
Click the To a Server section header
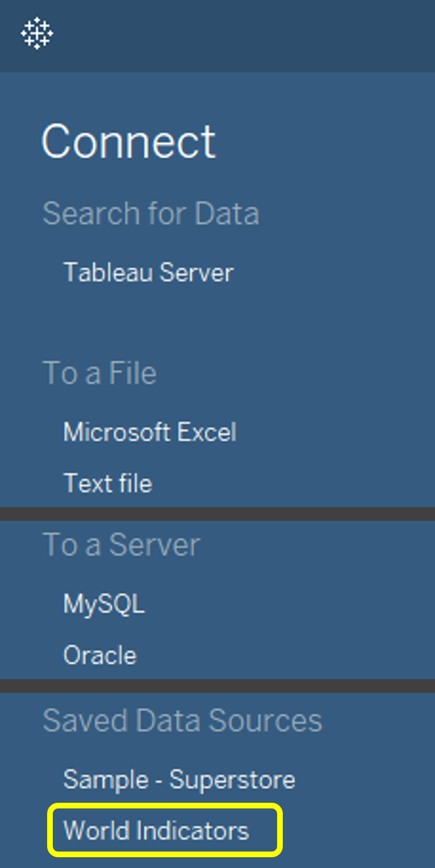point(121,545)
